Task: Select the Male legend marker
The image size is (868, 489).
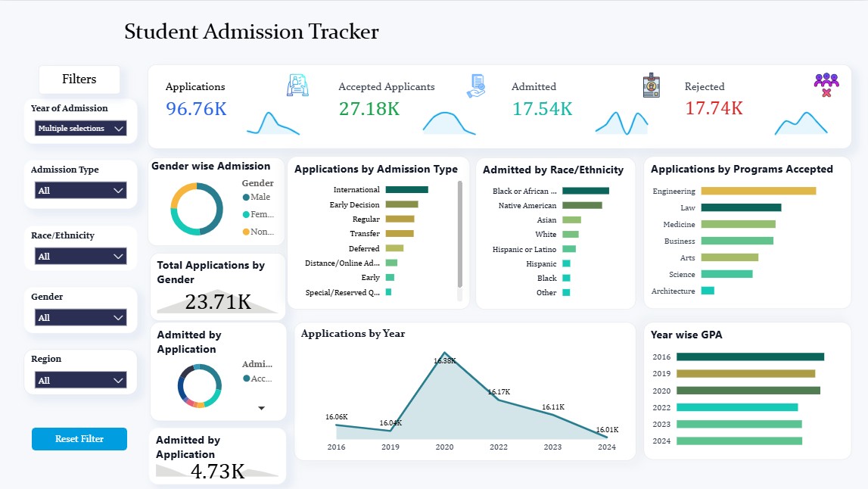Action: pos(246,197)
